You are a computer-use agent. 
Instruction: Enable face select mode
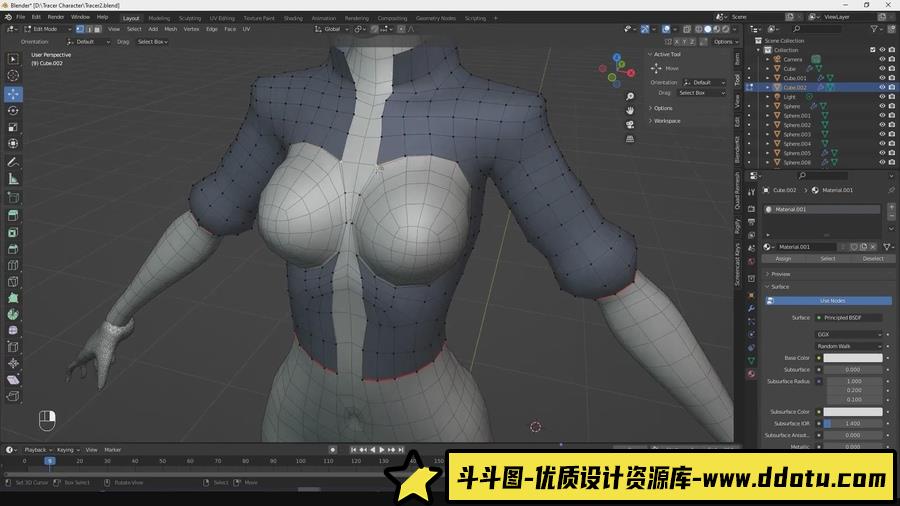pos(97,29)
